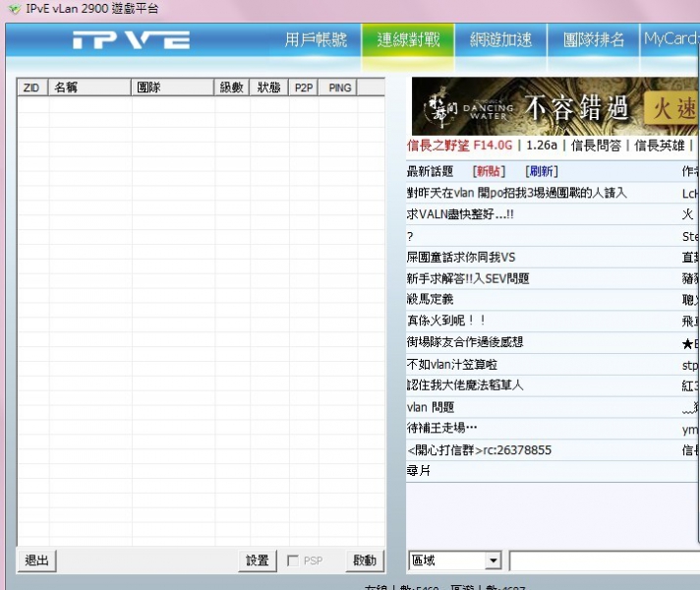Open the 信長英雄 link
Screen dimensions: 700x590
tap(660, 146)
